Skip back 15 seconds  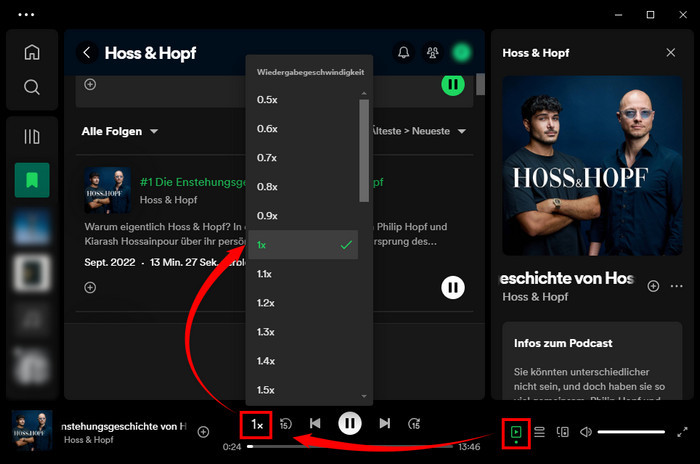tap(286, 423)
